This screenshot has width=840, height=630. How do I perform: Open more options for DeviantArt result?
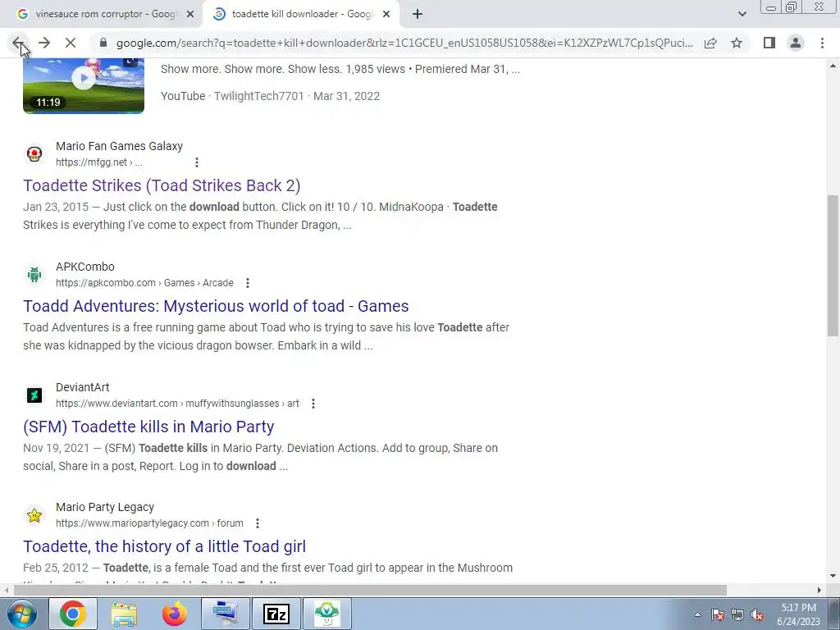click(x=313, y=404)
